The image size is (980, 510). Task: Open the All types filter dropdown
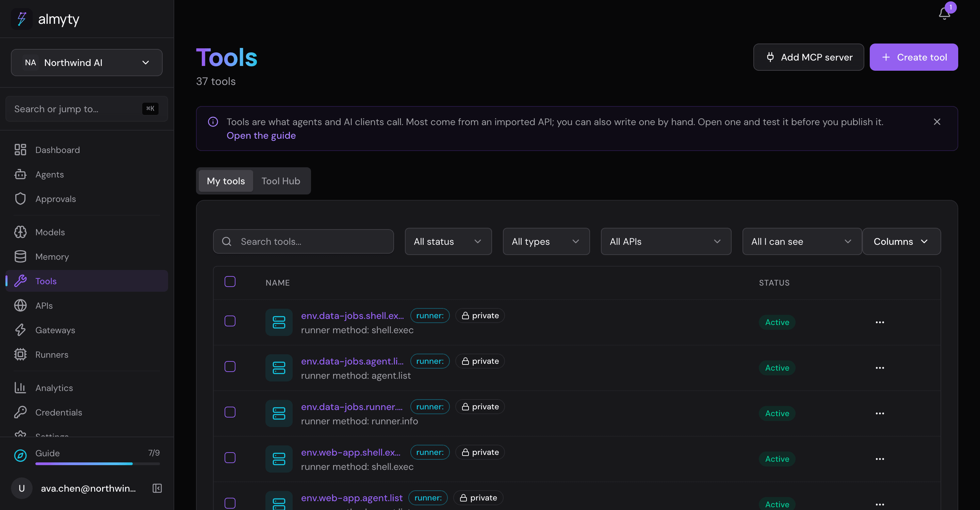click(x=546, y=241)
